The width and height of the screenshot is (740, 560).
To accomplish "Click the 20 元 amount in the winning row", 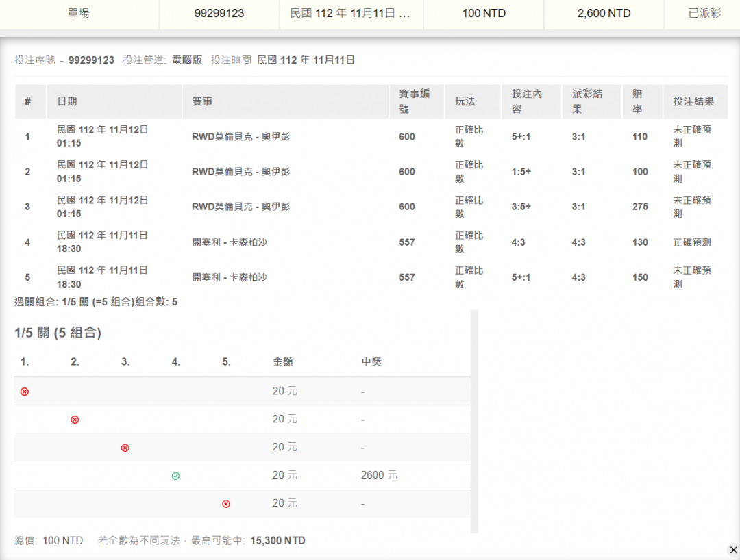I will coord(284,475).
